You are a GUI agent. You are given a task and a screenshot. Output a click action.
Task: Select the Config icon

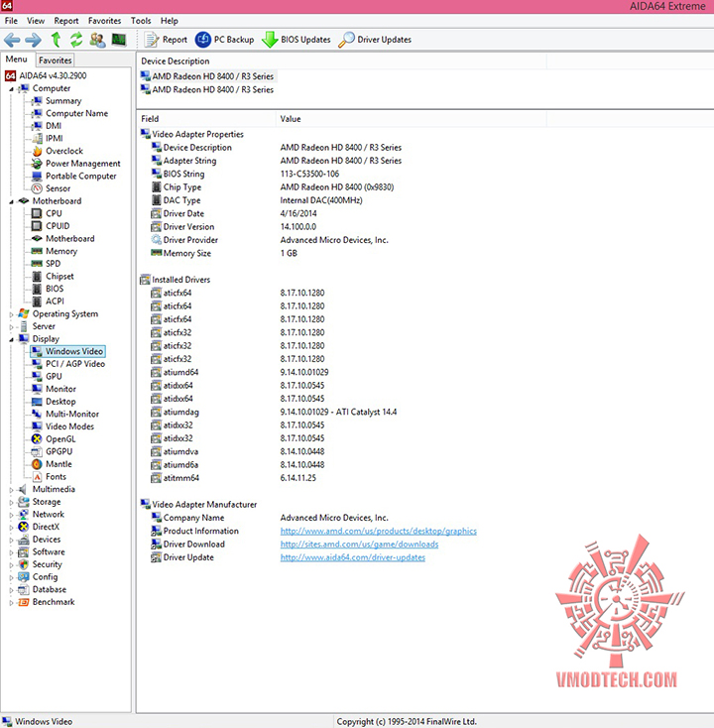click(24, 577)
